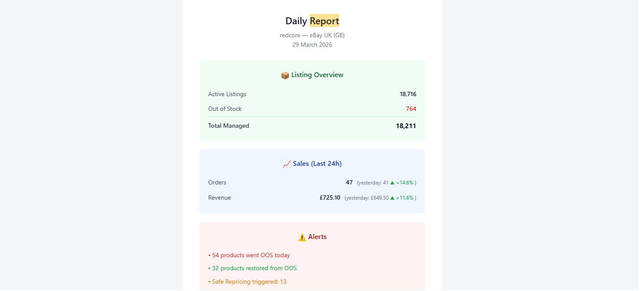The image size is (644, 291).
Task: Click the Listing Overview heading text
Action: pos(317,75)
